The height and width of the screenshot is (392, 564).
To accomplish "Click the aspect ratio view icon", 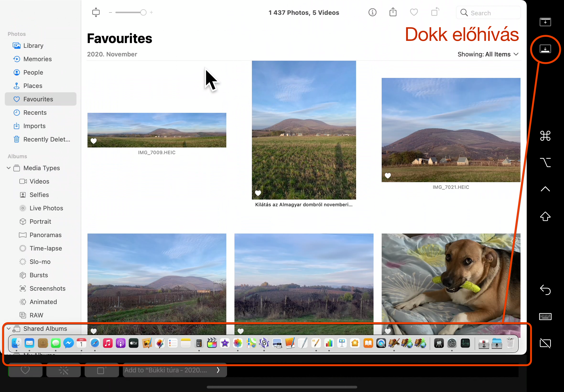I will click(x=96, y=12).
